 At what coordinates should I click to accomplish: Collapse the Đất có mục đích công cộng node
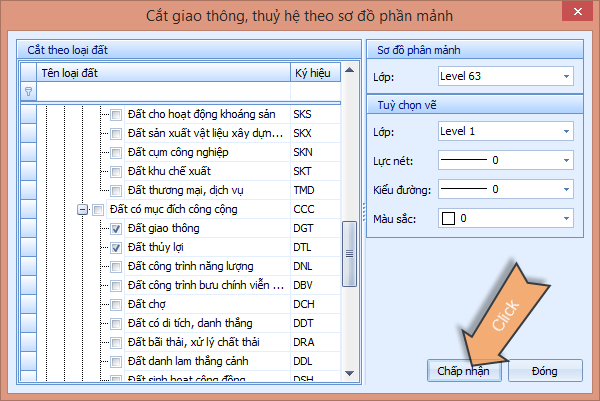coord(82,210)
